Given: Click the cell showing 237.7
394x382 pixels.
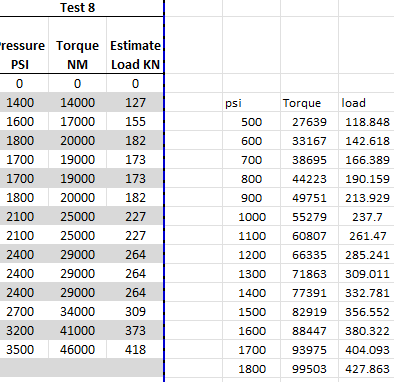Looking at the screenshot, I should 366,217.
